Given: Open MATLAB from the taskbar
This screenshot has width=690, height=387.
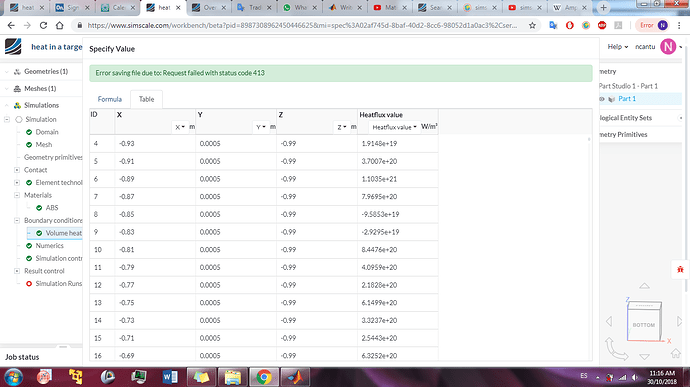Looking at the screenshot, I should (295, 377).
